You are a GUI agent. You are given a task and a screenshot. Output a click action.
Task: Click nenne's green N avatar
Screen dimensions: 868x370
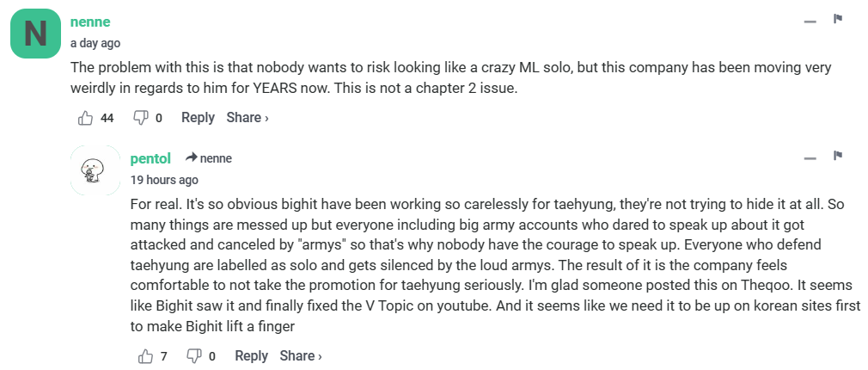35,34
